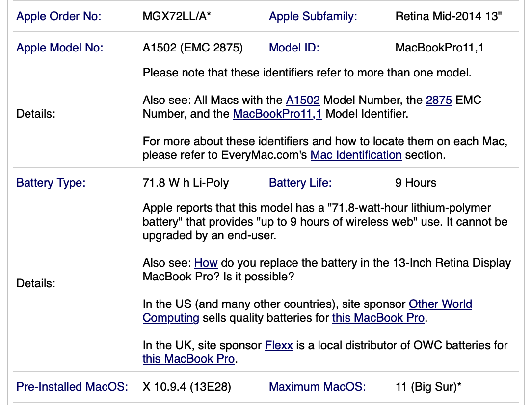Open 'this MacBook Pro' link in US sentence
The height and width of the screenshot is (405, 532).
pos(378,318)
